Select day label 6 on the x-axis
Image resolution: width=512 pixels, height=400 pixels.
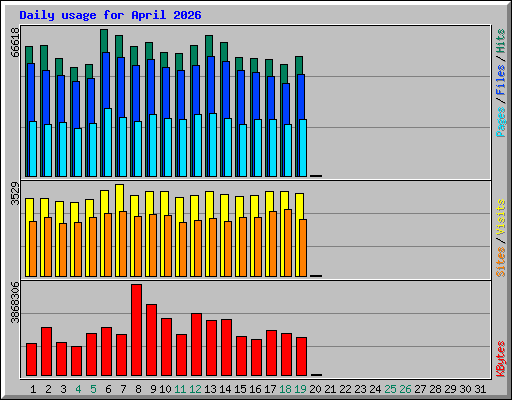(x=108, y=389)
